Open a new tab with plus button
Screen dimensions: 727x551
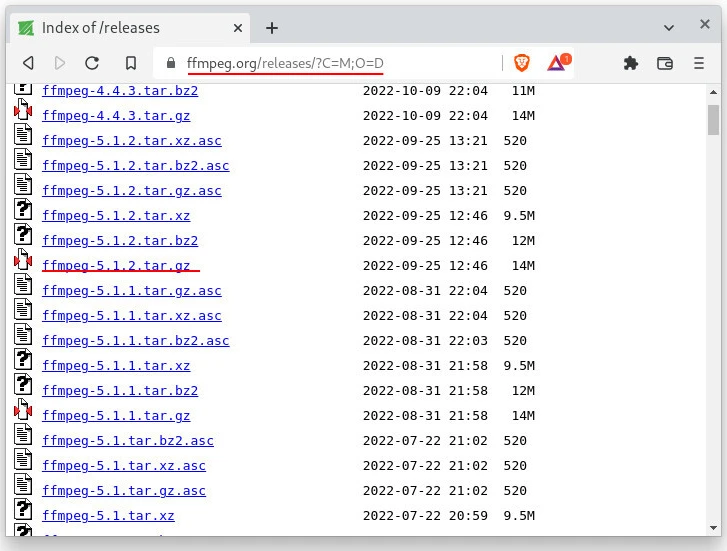pos(272,27)
